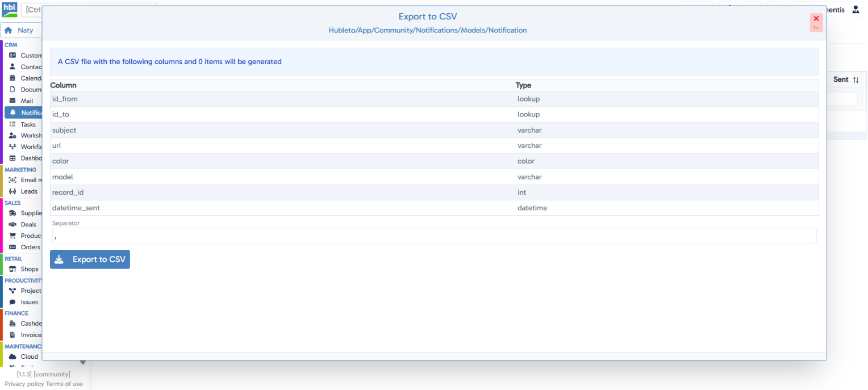
Task: Open the Projects icon in sidebar
Action: click(12, 291)
